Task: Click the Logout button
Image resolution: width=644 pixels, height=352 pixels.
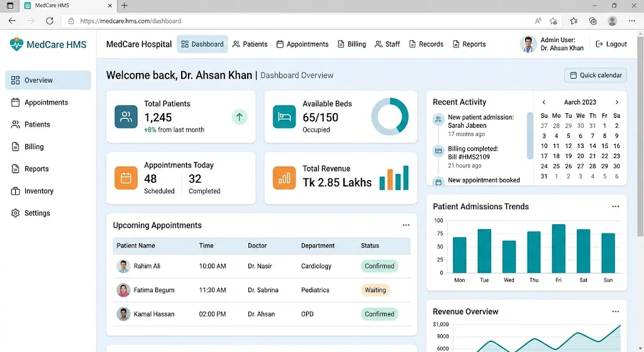Action: (x=611, y=44)
